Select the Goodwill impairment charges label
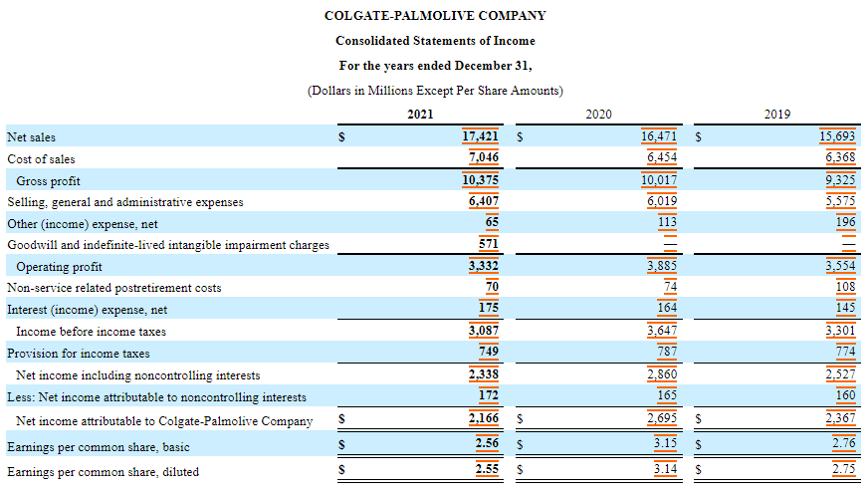Viewport: 868px width, 490px height. [168, 245]
